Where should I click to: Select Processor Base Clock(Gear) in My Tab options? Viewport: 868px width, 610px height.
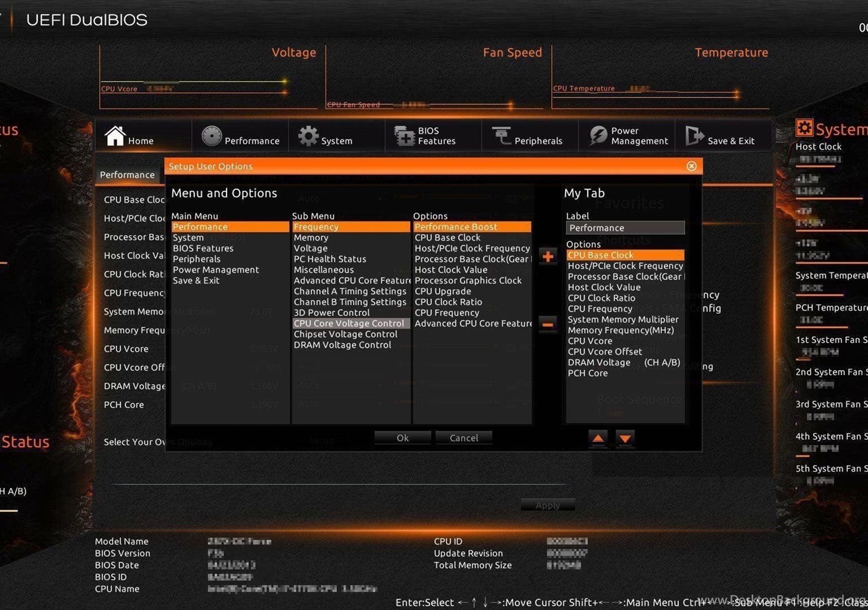click(x=625, y=277)
